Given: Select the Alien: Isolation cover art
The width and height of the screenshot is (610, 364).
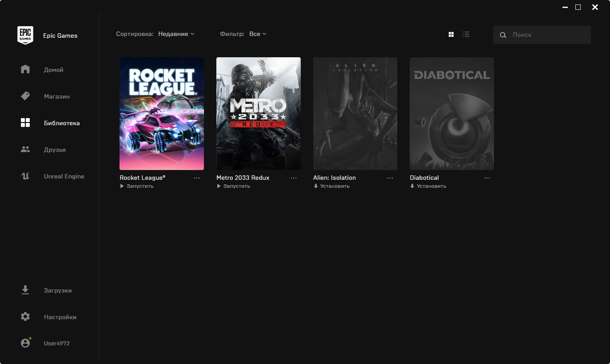Looking at the screenshot, I should pos(355,114).
